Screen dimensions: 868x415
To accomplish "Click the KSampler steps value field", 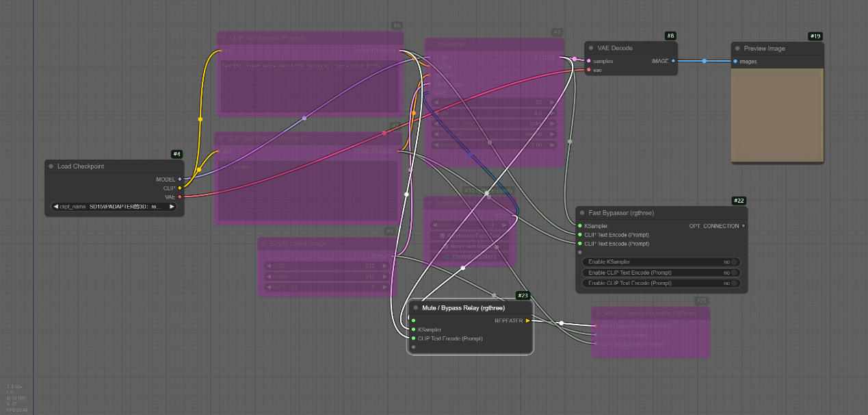I will point(495,102).
